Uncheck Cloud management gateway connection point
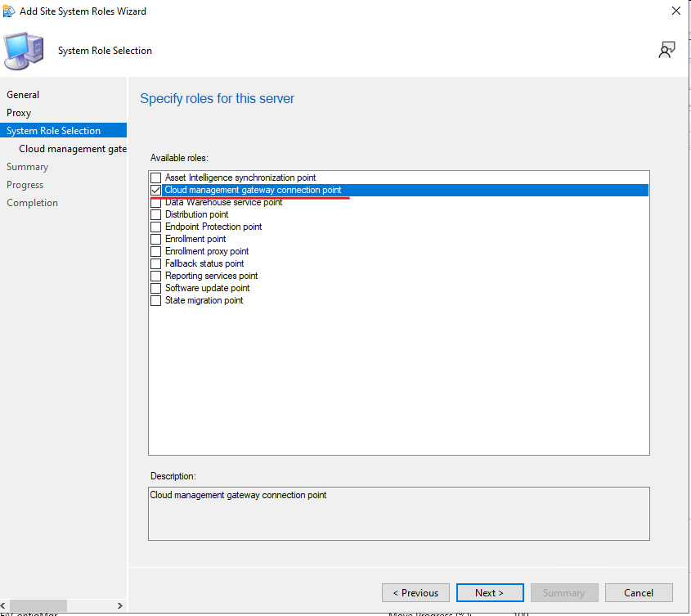 (156, 190)
